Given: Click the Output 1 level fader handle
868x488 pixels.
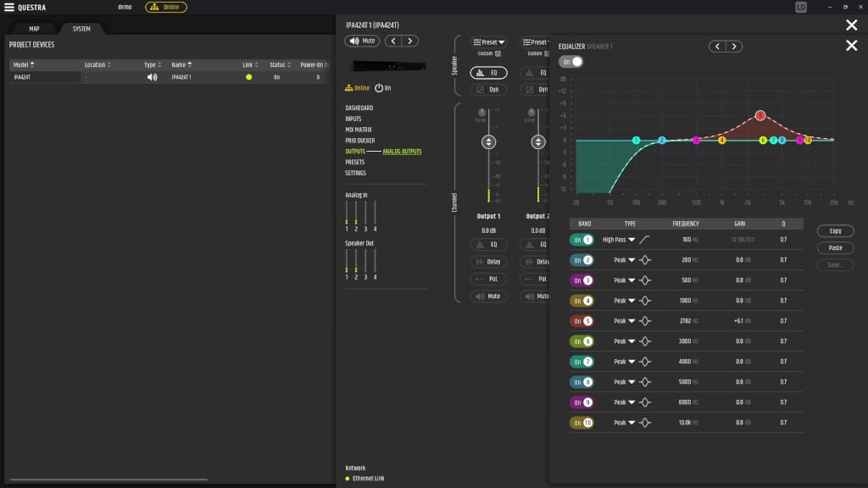Looking at the screenshot, I should click(488, 142).
